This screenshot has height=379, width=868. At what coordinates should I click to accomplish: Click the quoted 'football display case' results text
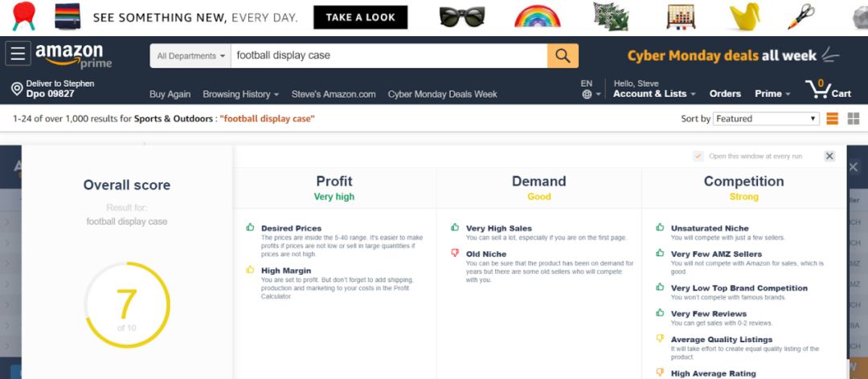[267, 118]
